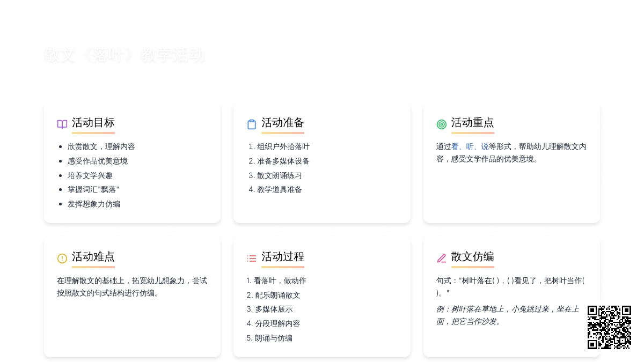Click the 句式 sentence pattern text
The height and width of the screenshot is (362, 644).
coord(511,287)
